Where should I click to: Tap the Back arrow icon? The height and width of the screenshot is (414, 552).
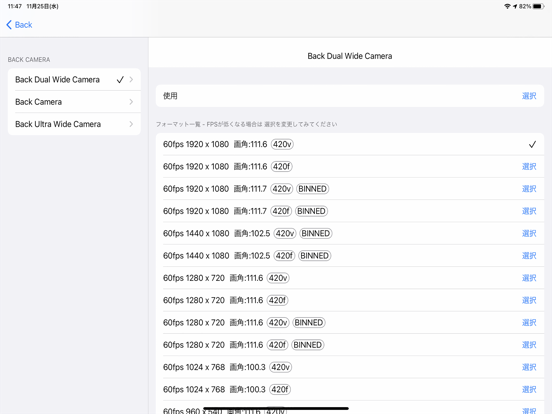[9, 25]
